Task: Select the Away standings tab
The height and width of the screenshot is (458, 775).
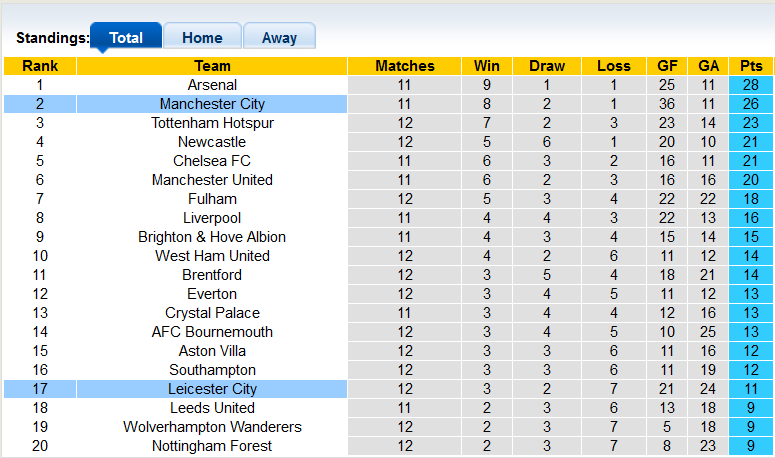Action: click(x=279, y=38)
